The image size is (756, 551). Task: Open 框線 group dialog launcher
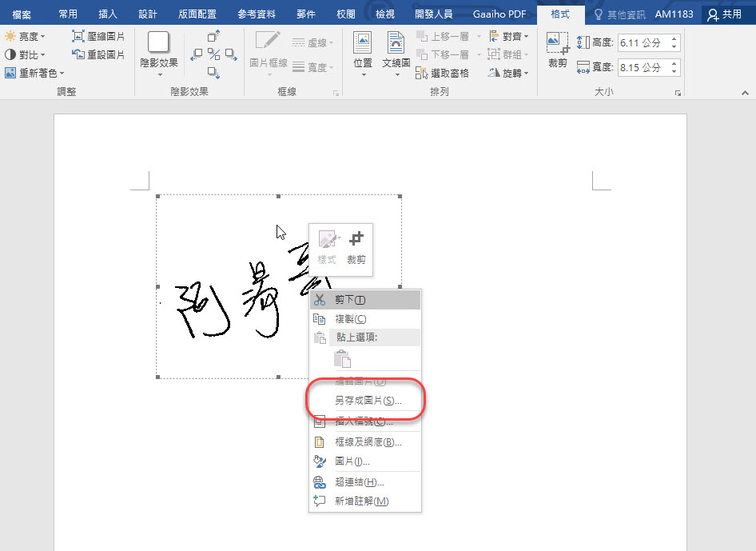tap(336, 93)
